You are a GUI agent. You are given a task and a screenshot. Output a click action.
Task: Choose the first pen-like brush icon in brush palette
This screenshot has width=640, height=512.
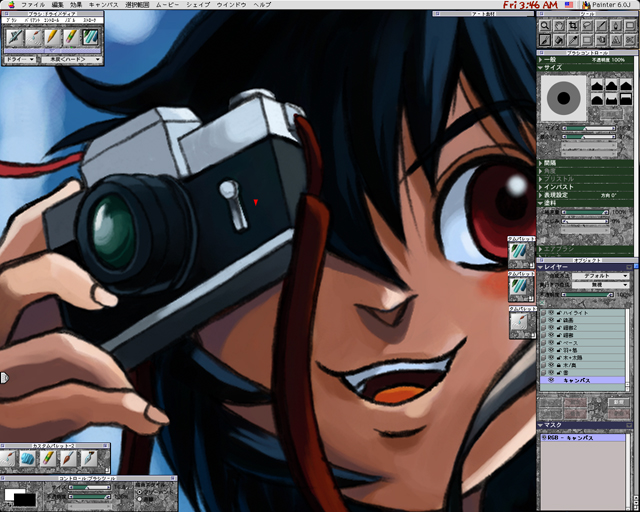pos(15,37)
